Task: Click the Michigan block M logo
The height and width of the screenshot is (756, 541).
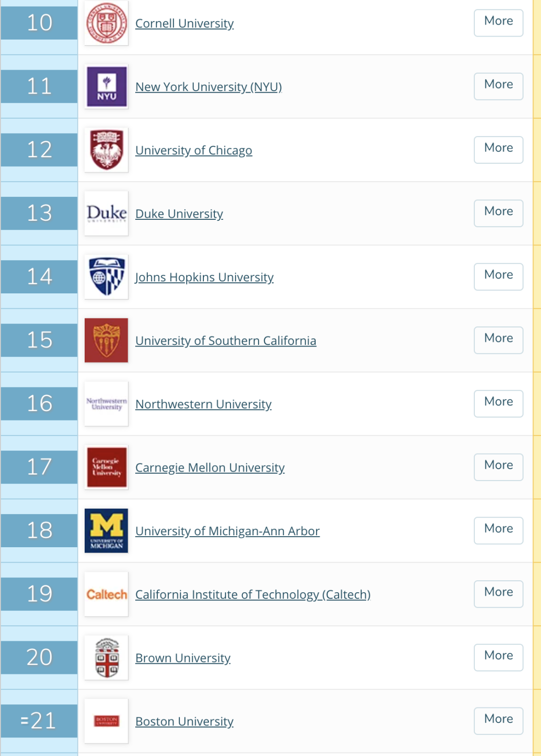Action: pyautogui.click(x=106, y=531)
